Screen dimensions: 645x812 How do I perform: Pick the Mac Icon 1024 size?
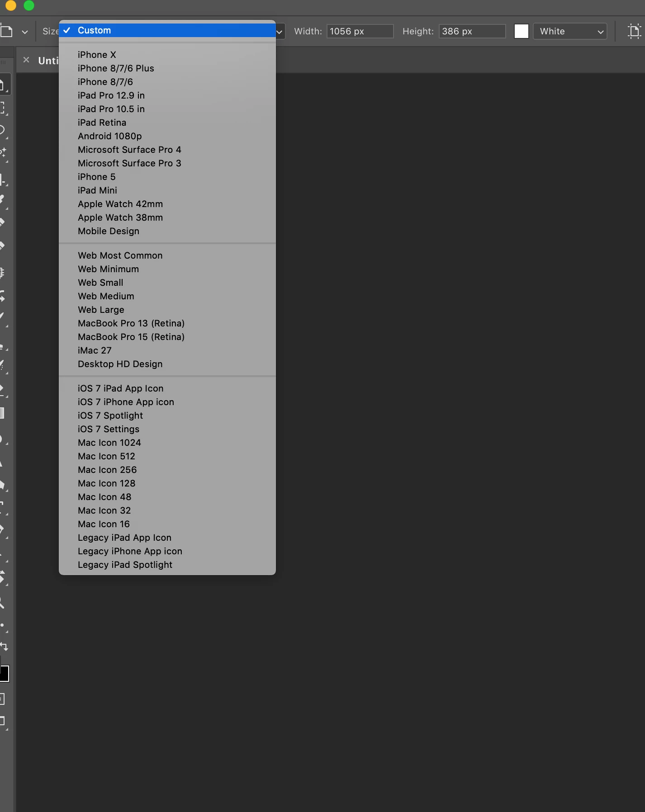pyautogui.click(x=167, y=443)
